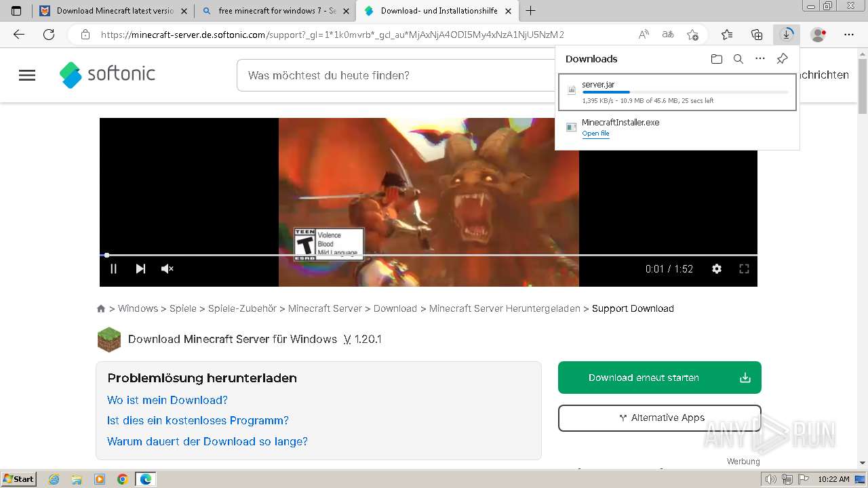Open the Collections icon
The height and width of the screenshot is (488, 868).
(757, 35)
